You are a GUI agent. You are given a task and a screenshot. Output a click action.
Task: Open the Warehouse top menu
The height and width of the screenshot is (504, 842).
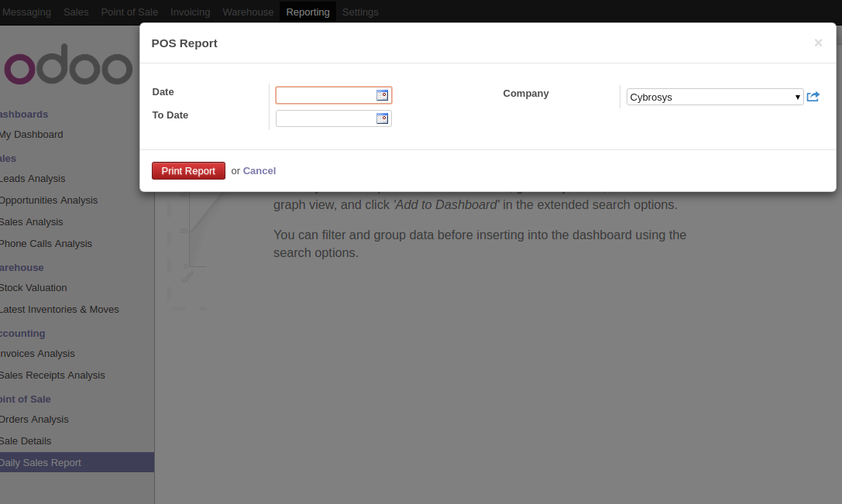248,12
